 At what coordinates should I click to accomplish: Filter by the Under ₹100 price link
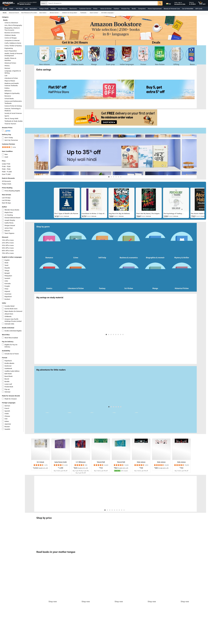click(6, 164)
